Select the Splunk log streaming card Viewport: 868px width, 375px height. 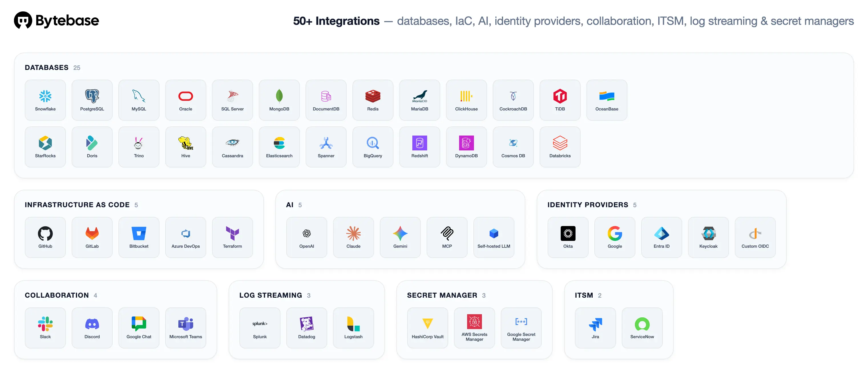tap(260, 328)
